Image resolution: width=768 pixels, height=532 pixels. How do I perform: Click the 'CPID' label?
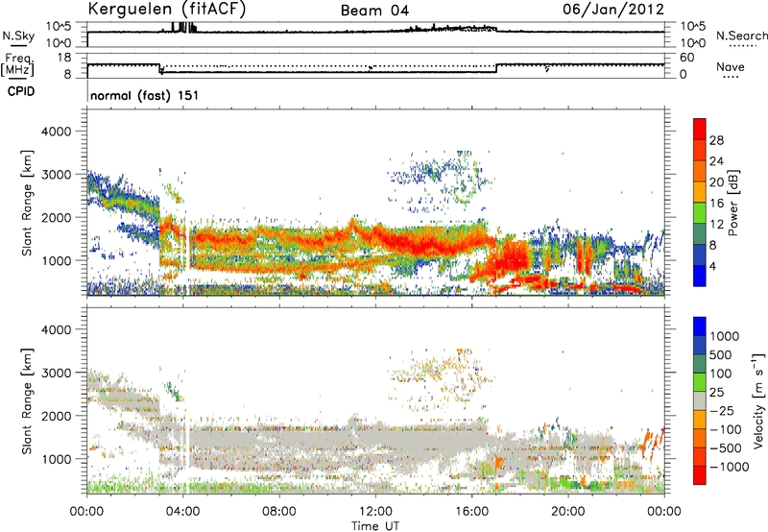click(x=21, y=91)
